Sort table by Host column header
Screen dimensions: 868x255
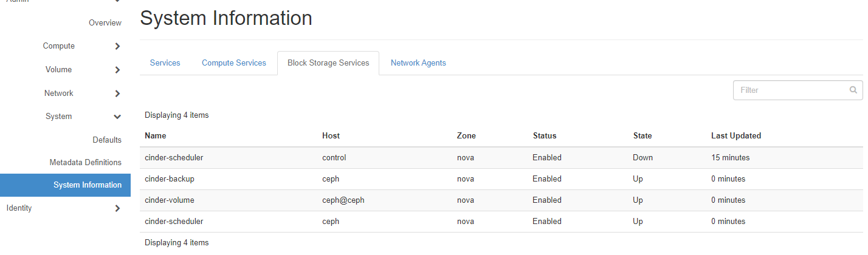[x=331, y=136]
